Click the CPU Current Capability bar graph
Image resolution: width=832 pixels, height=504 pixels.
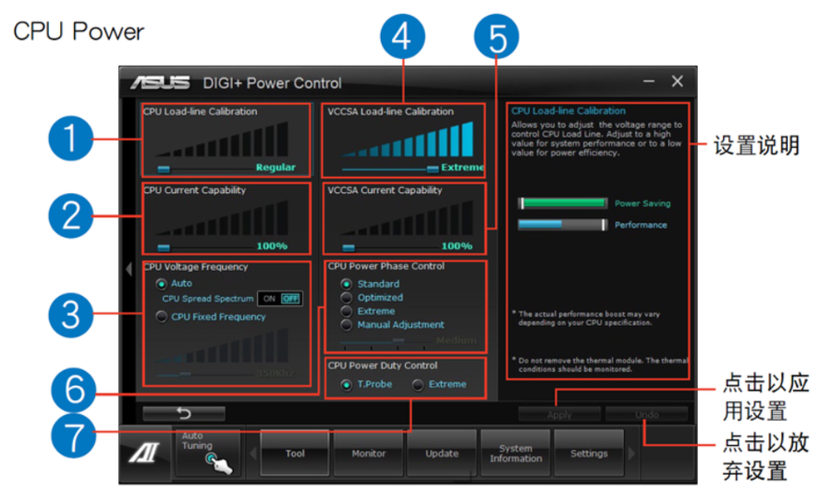222,218
